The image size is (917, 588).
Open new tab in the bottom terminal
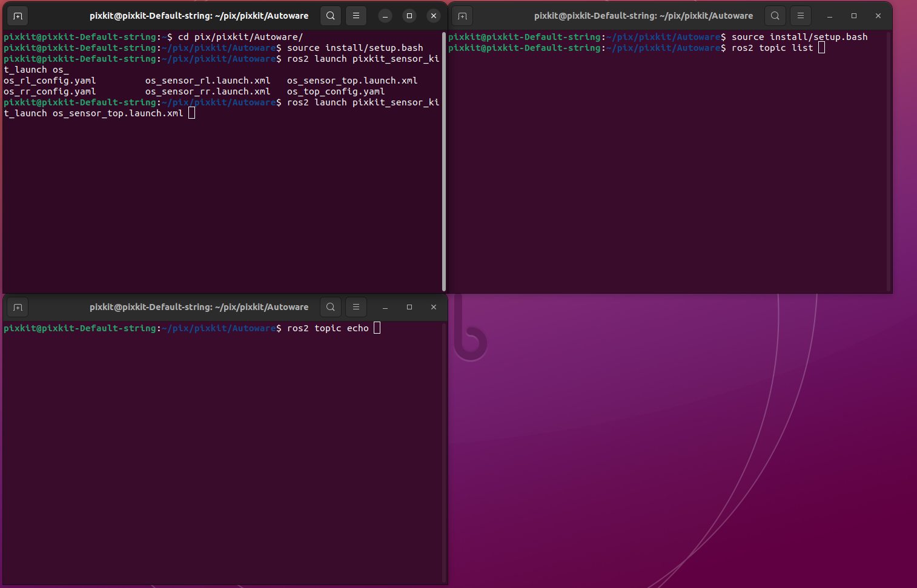point(18,307)
